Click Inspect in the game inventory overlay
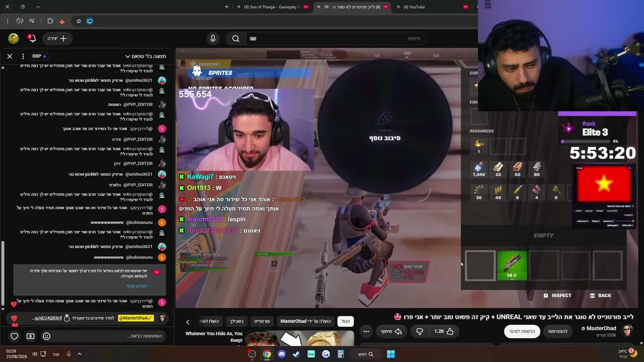Image resolution: width=644 pixels, height=362 pixels. 557,296
